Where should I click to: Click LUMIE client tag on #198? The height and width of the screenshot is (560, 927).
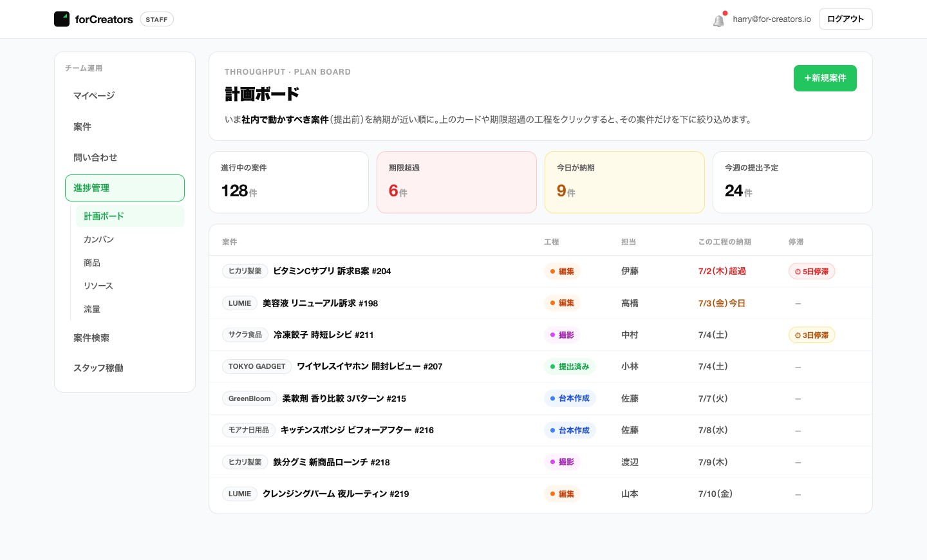[239, 303]
